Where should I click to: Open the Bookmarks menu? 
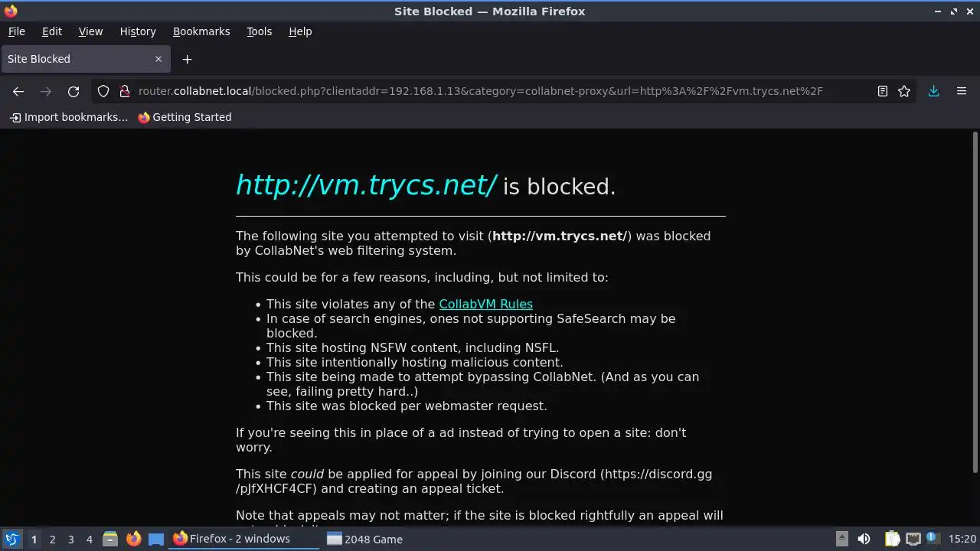201,31
